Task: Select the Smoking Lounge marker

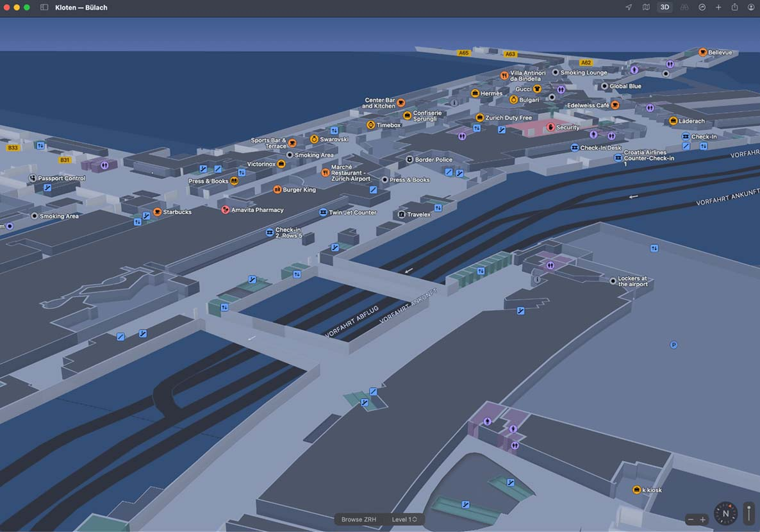Action: 556,72
